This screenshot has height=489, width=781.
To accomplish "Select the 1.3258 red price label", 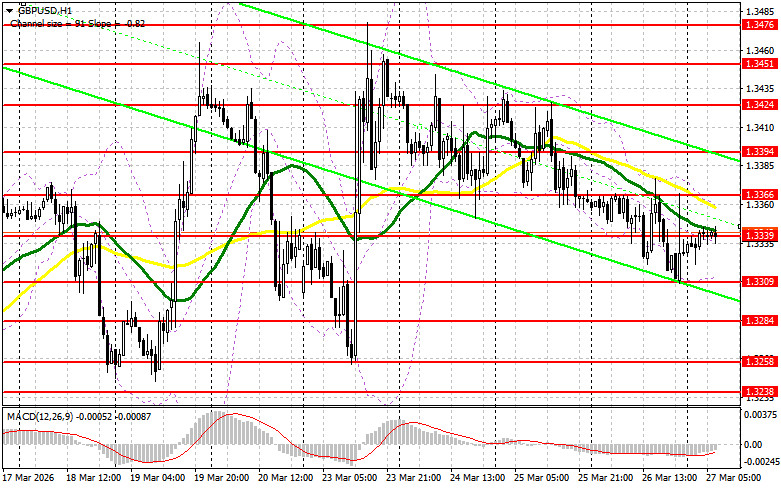I will pyautogui.click(x=760, y=361).
